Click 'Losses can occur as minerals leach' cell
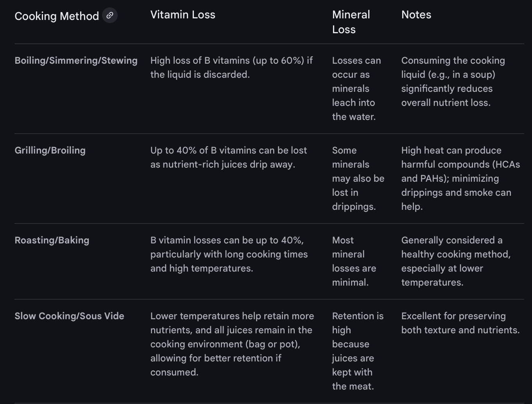Screen dimensions: 532x404 356,89
